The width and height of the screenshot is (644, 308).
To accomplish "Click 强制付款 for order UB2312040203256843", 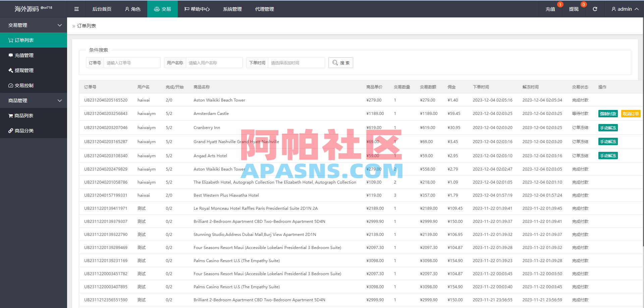I will 607,114.
